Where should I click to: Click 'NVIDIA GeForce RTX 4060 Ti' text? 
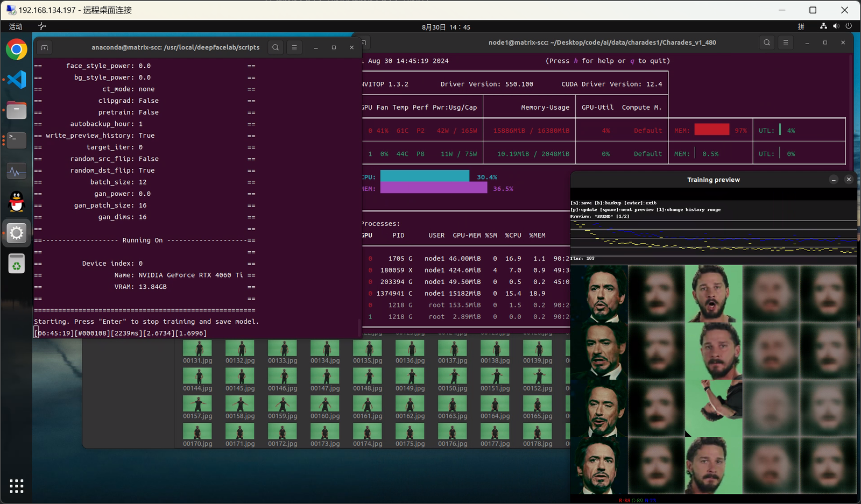190,275
